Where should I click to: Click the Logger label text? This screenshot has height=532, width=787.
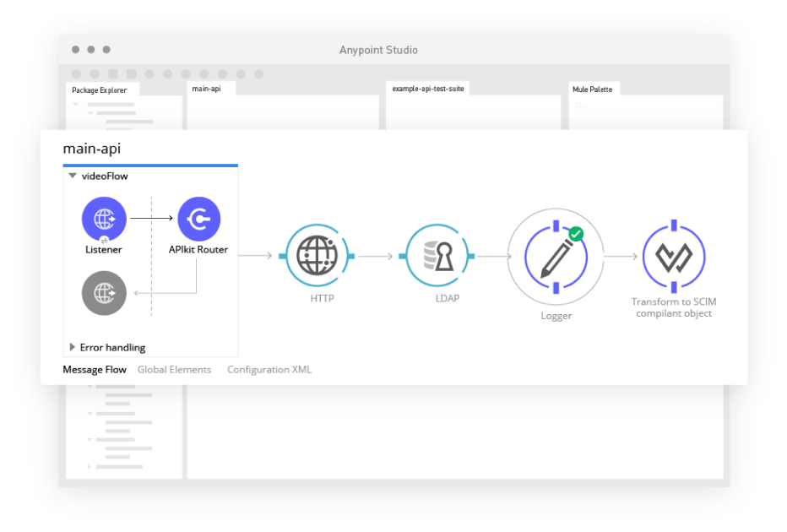click(556, 316)
